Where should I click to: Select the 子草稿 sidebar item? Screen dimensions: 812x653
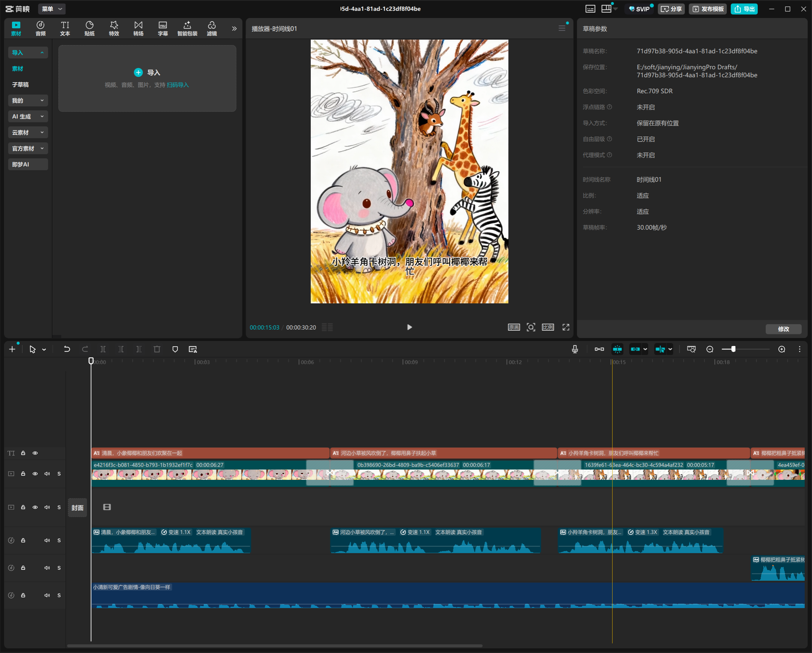click(20, 85)
